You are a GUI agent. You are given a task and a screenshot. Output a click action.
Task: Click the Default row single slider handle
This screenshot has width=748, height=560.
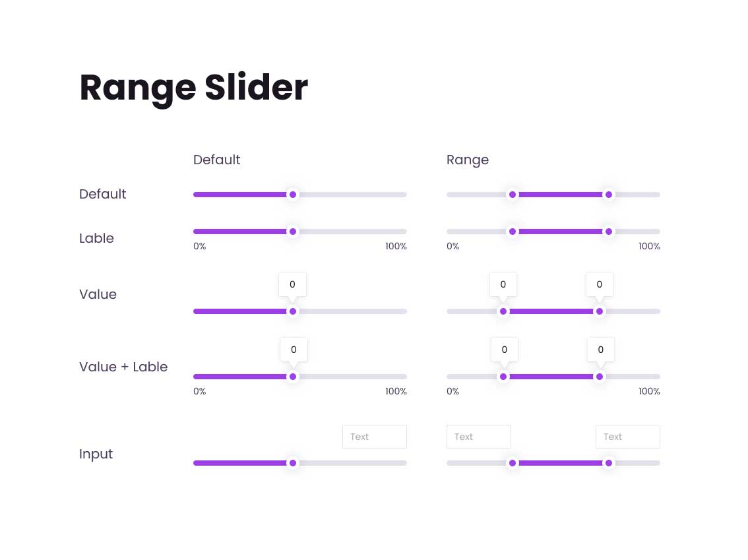(293, 195)
